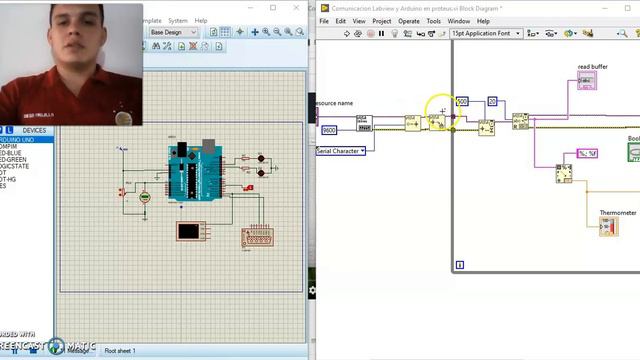Screen dimensions: 640x360
Task: Click the 9600 baud rate constant
Action: [329, 130]
